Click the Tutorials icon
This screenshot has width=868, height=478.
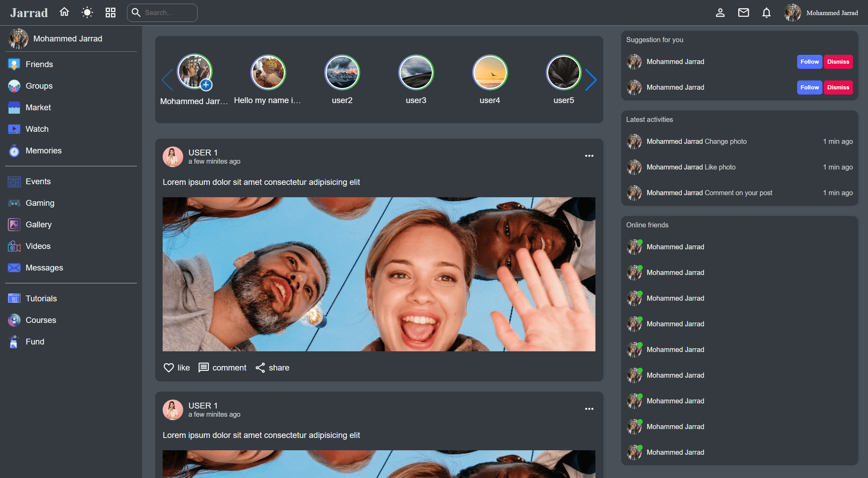tap(14, 299)
